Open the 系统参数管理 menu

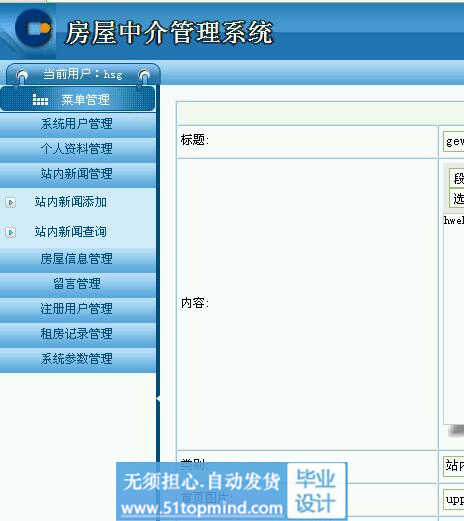(x=77, y=359)
